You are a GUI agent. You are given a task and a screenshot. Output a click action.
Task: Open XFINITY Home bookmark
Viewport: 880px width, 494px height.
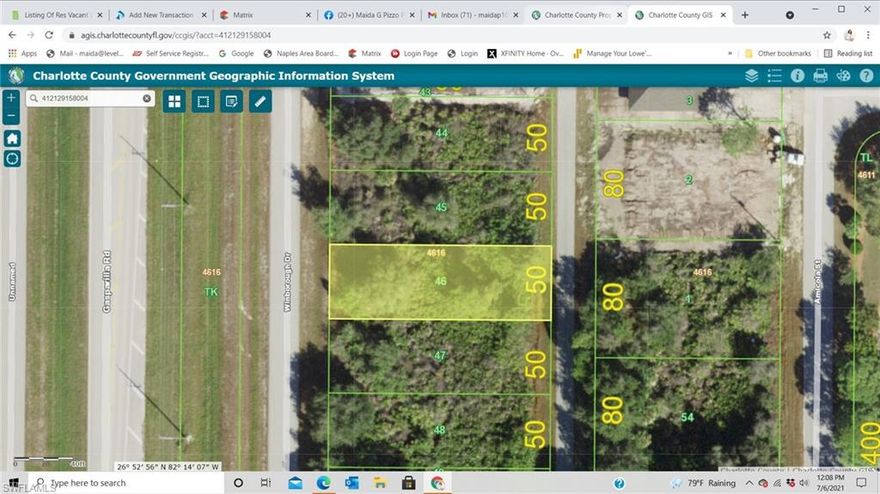(x=525, y=53)
